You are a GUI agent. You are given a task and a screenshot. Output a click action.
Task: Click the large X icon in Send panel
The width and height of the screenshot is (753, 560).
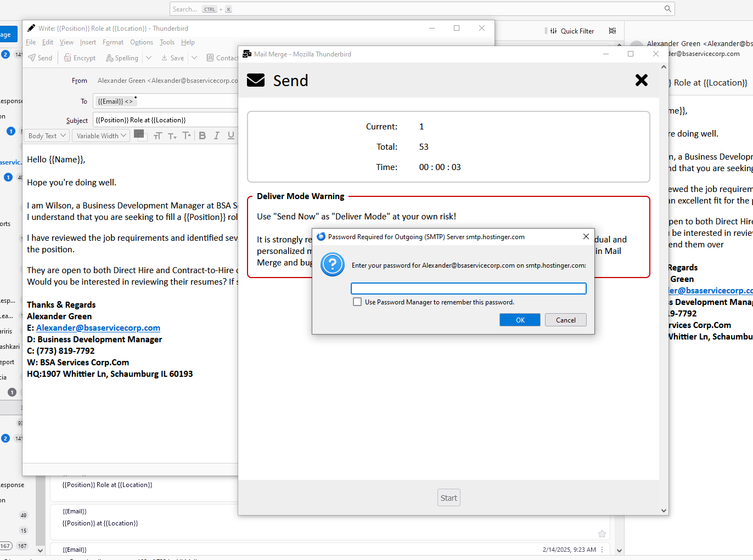pos(641,81)
